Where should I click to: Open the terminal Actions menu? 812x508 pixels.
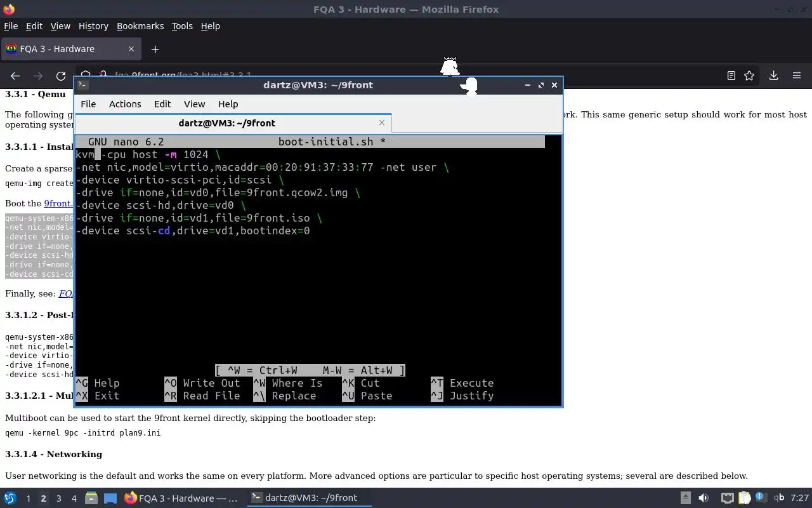pos(125,104)
